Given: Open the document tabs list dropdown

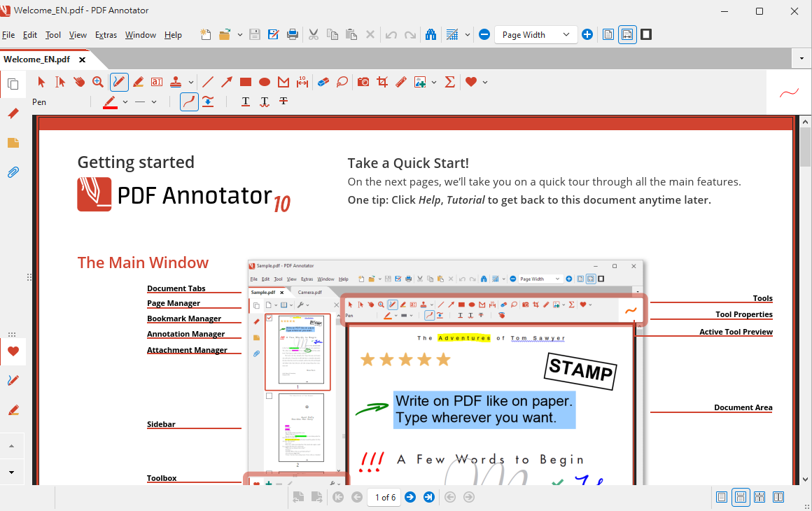Looking at the screenshot, I should 801,59.
